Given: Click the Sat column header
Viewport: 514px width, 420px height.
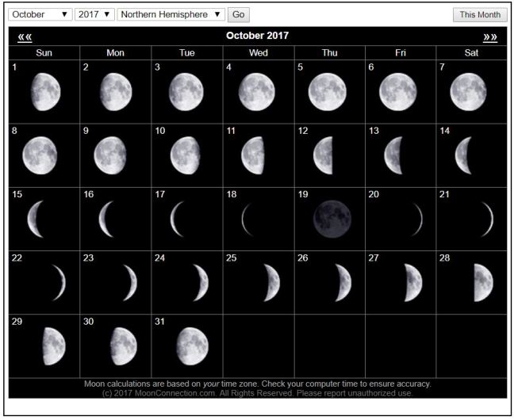Looking at the screenshot, I should coord(470,52).
